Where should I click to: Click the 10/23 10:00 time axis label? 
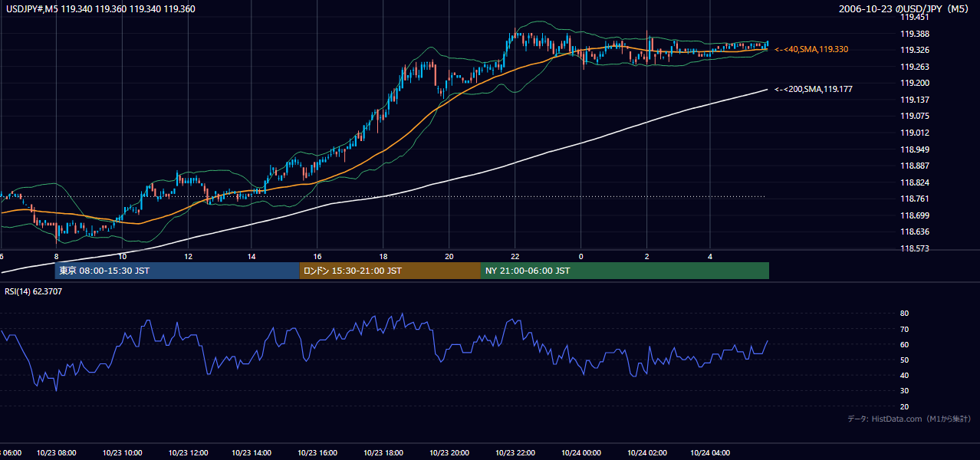click(x=123, y=453)
